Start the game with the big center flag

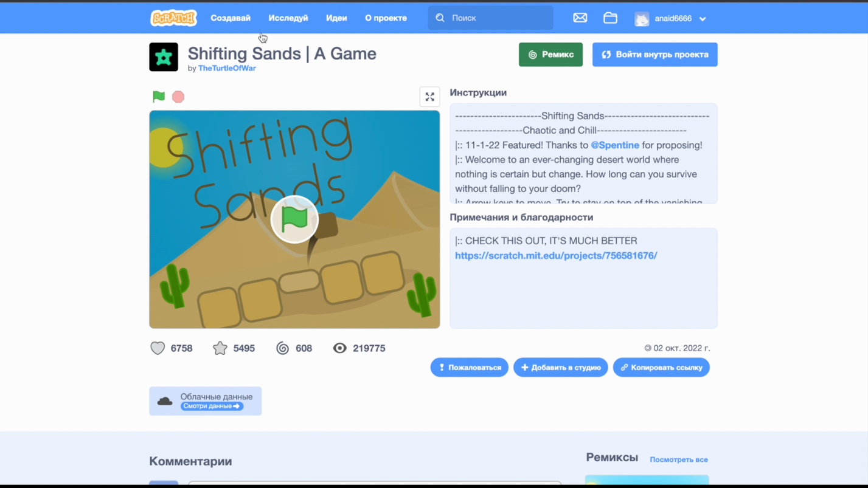click(x=294, y=219)
